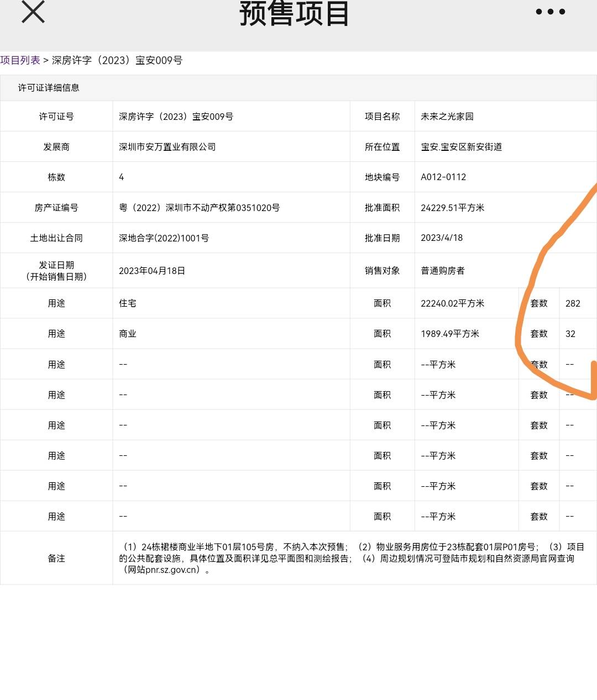Select the 用途 label in 商业 row
This screenshot has height=700, width=597.
(56, 334)
